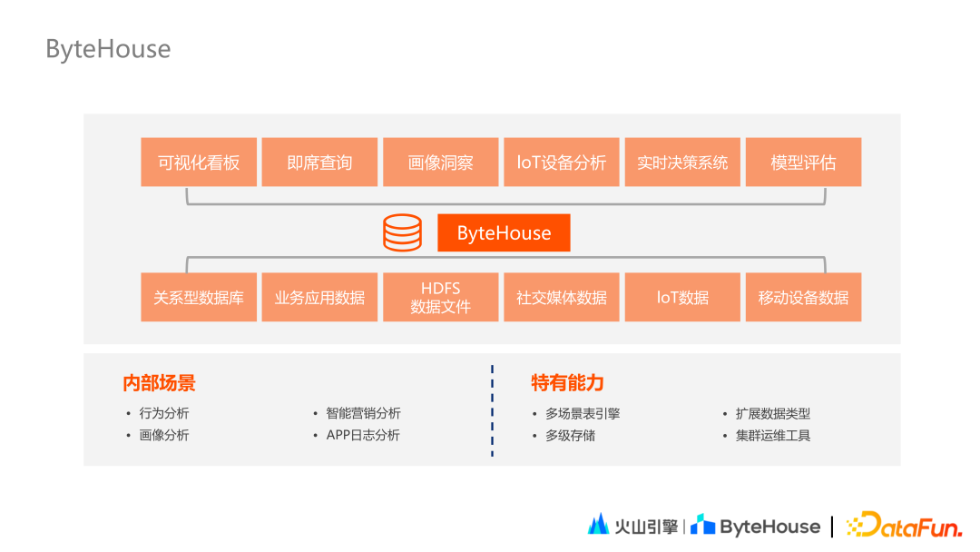Click the 实时决策系统 button
The image size is (980, 552).
point(682,162)
